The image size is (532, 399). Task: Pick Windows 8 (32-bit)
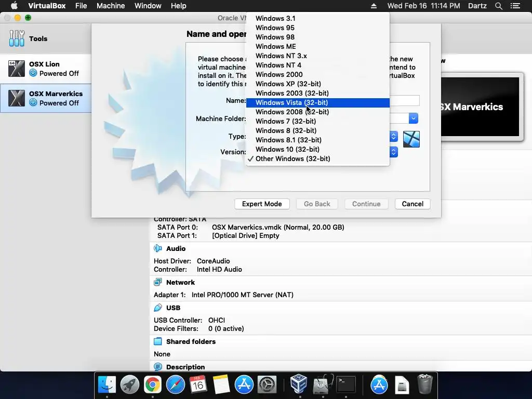tap(317, 130)
